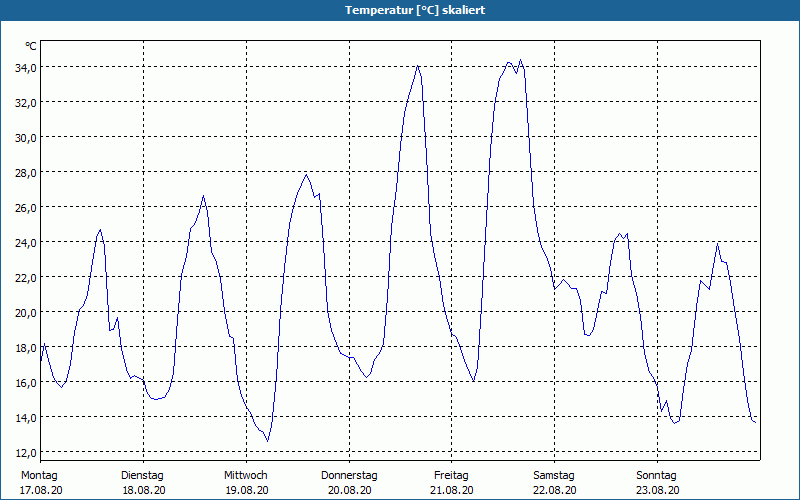This screenshot has height=500, width=800.
Task: Select the Donnerstag day label
Action: tap(349, 476)
